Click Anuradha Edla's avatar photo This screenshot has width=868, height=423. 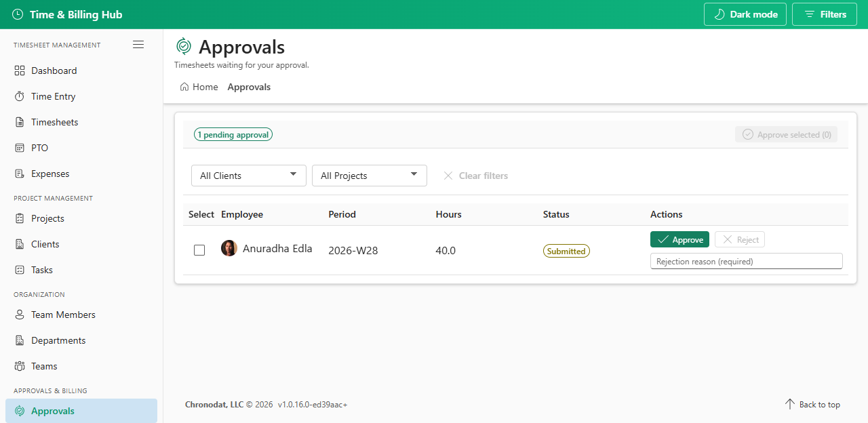coord(229,248)
